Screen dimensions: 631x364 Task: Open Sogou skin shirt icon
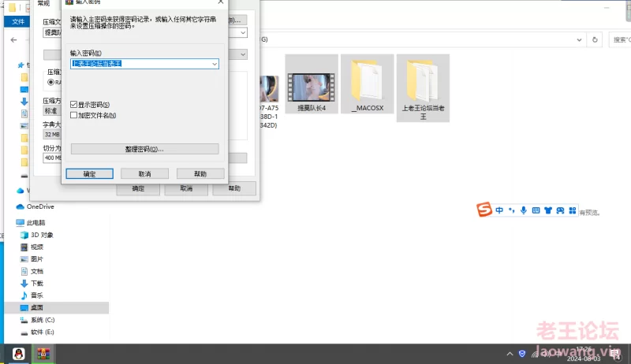point(547,210)
